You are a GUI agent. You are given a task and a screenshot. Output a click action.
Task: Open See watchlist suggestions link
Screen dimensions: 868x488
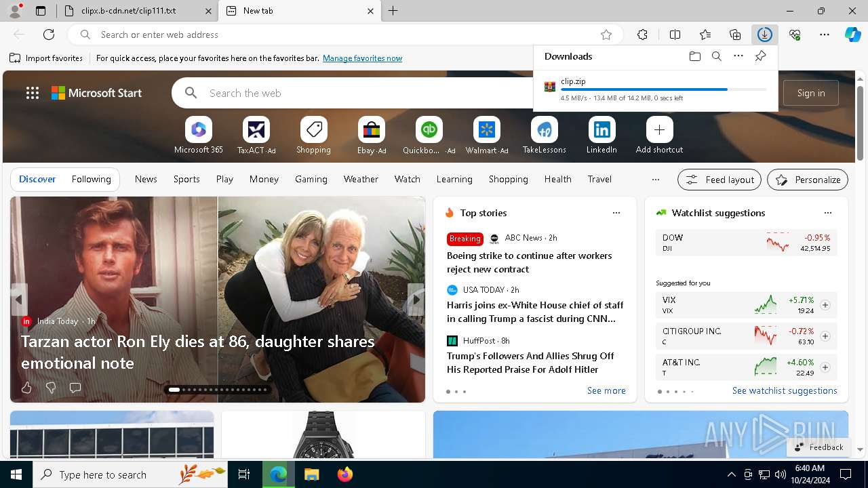click(785, 391)
